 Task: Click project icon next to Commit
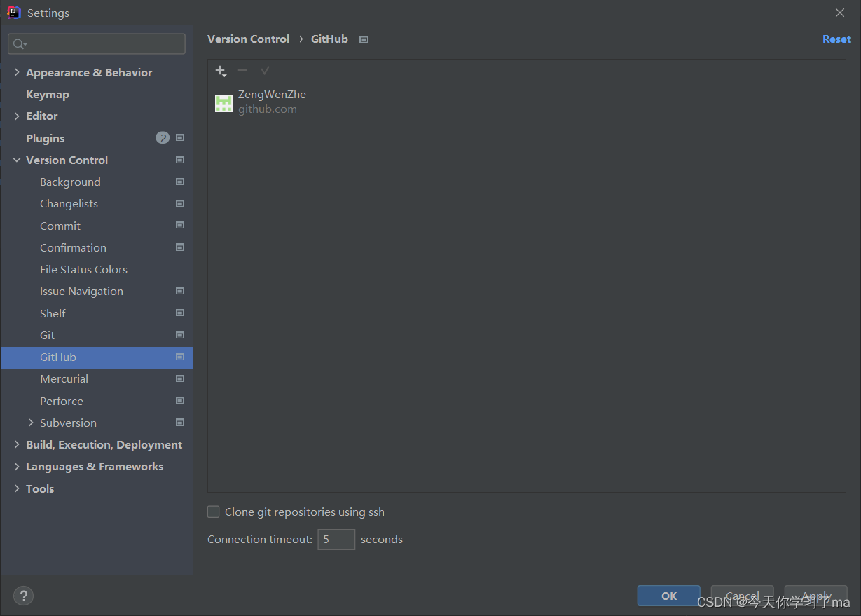180,226
